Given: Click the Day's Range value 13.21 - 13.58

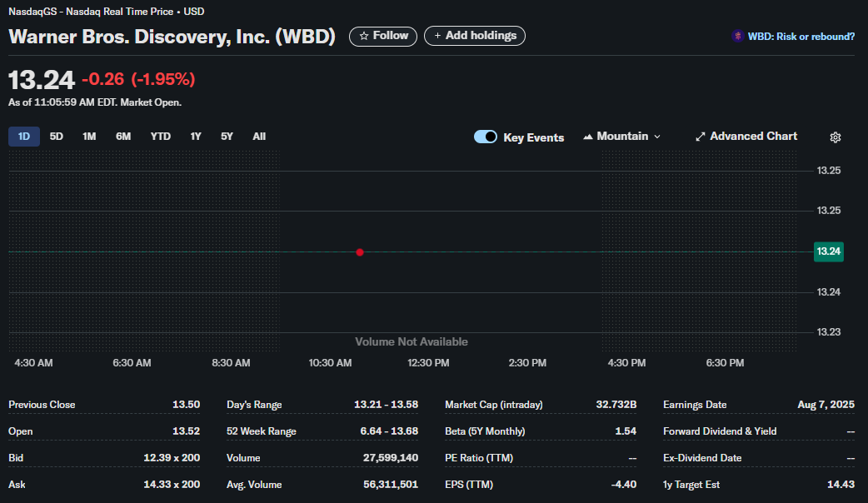Looking at the screenshot, I should [x=386, y=405].
